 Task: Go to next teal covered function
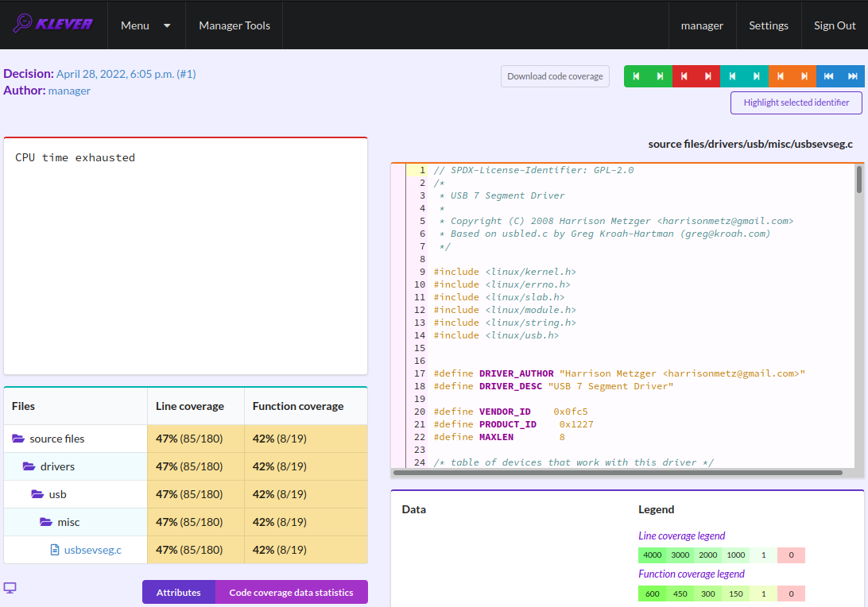click(756, 76)
